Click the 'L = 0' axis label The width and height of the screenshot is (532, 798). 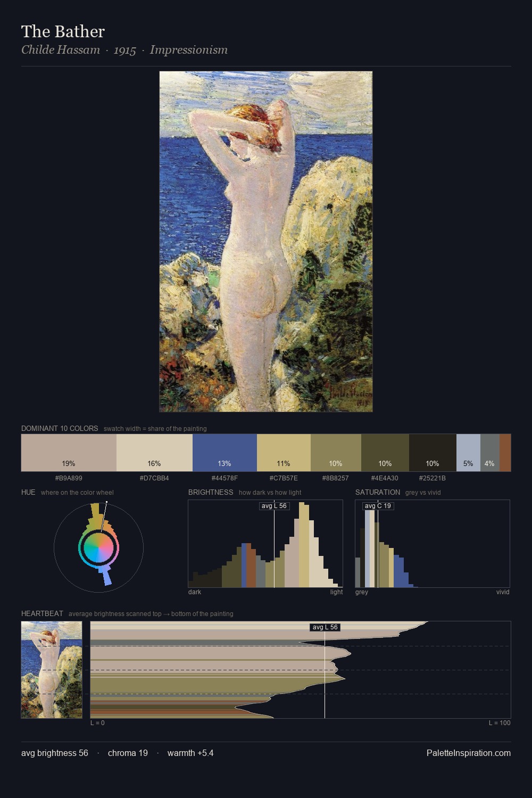[97, 722]
